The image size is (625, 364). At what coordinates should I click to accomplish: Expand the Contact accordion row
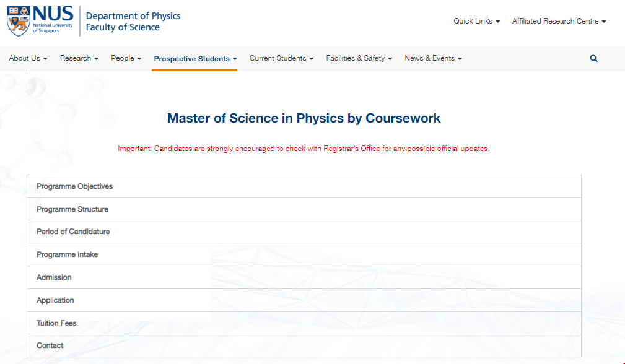coord(50,345)
